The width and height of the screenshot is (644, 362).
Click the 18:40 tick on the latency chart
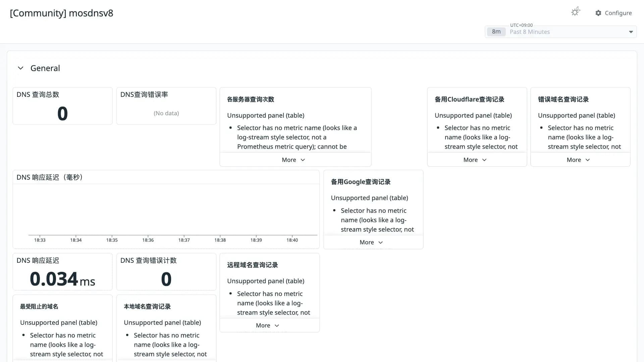(x=292, y=240)
